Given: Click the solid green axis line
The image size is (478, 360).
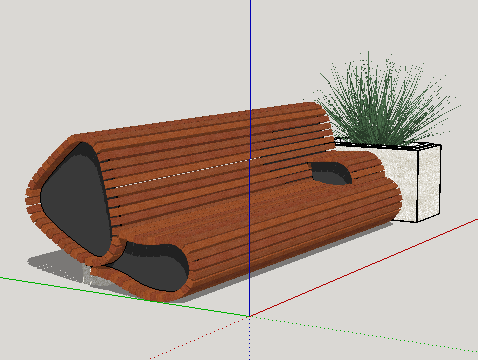Looking at the screenshot, I should (124, 296).
